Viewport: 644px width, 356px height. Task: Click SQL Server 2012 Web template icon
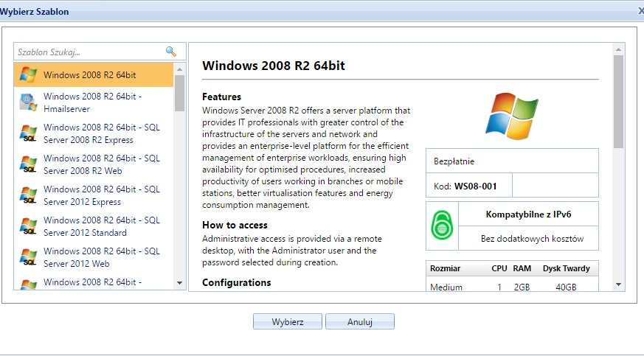click(28, 257)
